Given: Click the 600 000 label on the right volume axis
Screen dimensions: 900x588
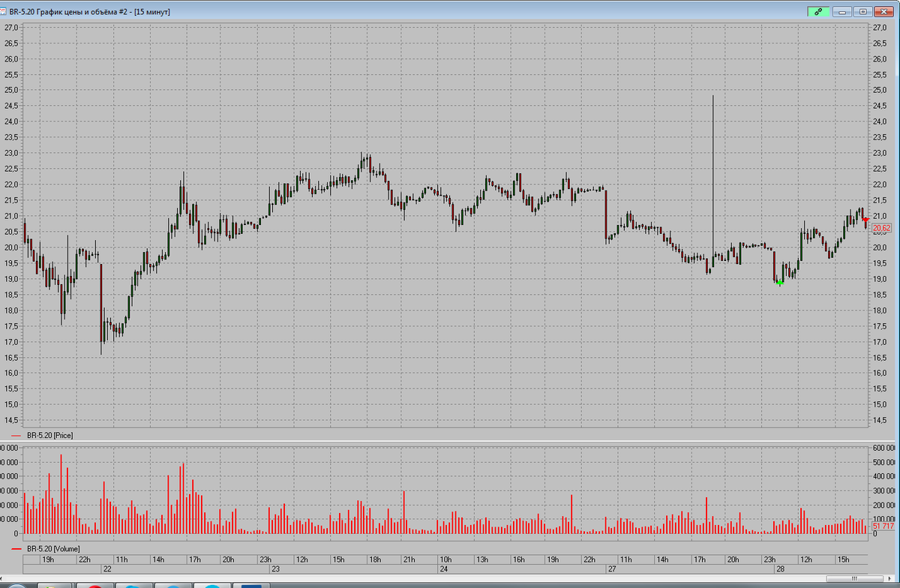Looking at the screenshot, I should (x=883, y=448).
